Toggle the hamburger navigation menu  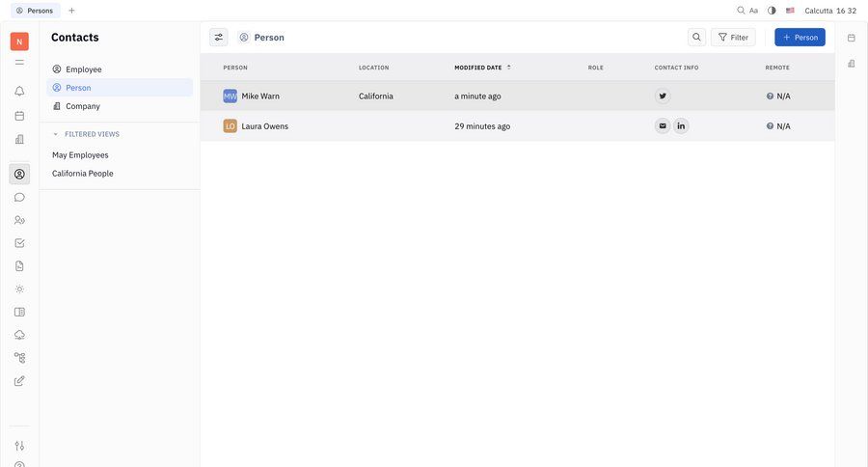pos(19,63)
